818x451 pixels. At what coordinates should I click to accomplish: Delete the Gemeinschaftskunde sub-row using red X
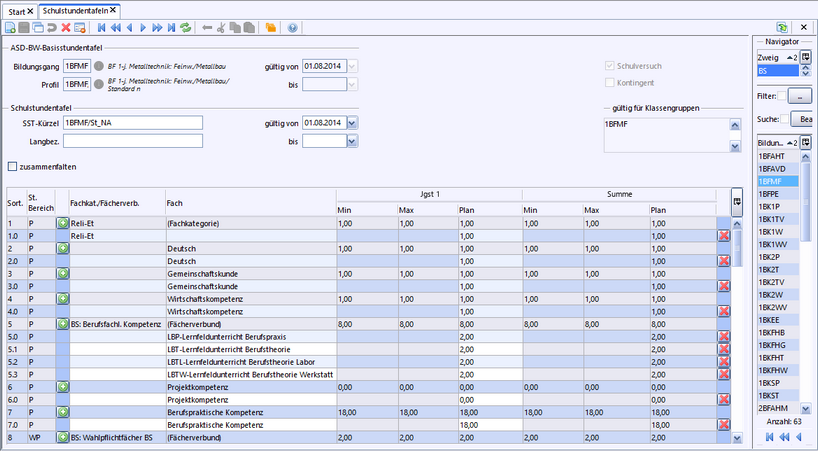(724, 286)
